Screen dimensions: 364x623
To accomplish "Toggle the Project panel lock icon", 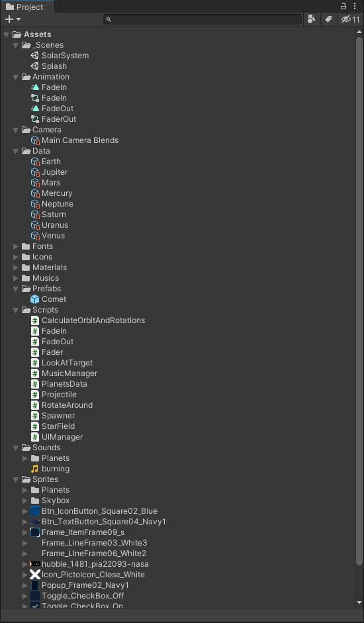I will 343,7.
